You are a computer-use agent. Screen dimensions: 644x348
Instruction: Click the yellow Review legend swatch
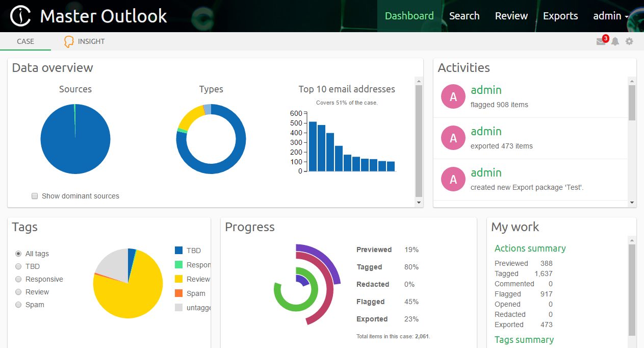pos(178,279)
